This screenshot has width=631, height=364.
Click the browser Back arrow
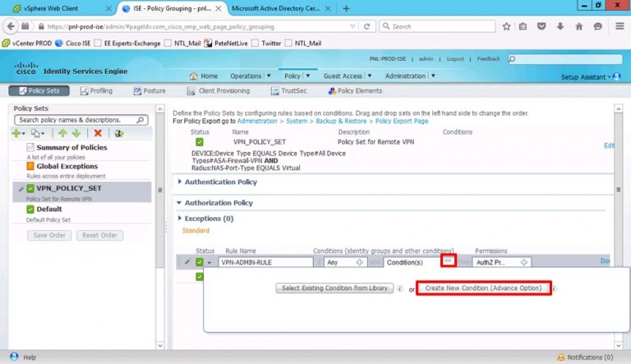(x=11, y=26)
